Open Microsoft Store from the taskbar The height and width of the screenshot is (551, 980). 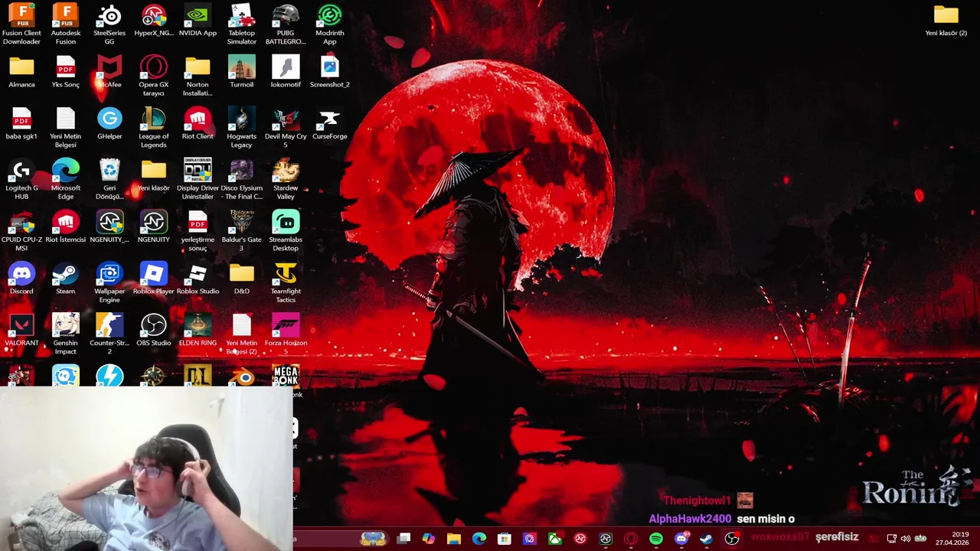505,539
